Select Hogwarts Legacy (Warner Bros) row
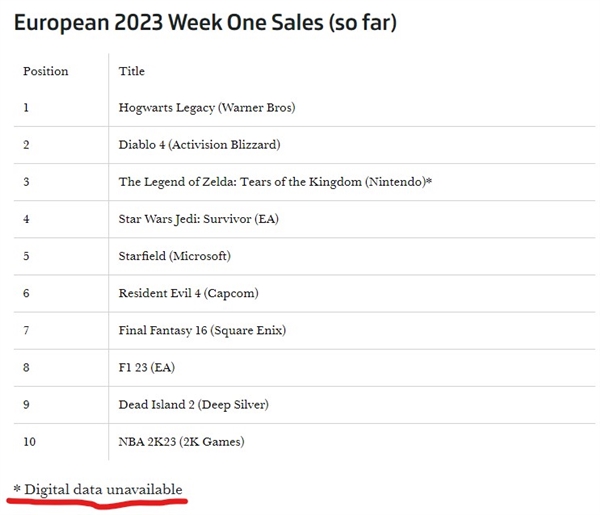This screenshot has width=600, height=515. tap(207, 107)
